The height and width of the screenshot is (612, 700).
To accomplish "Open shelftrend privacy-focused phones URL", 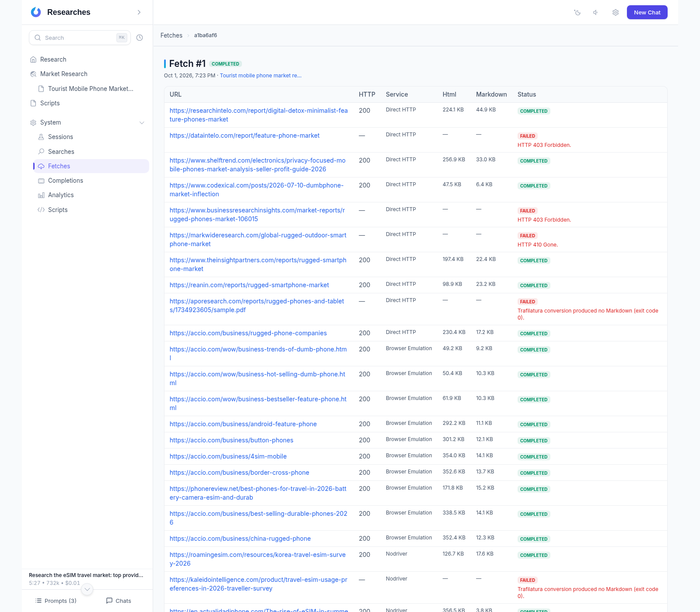I will click(258, 165).
